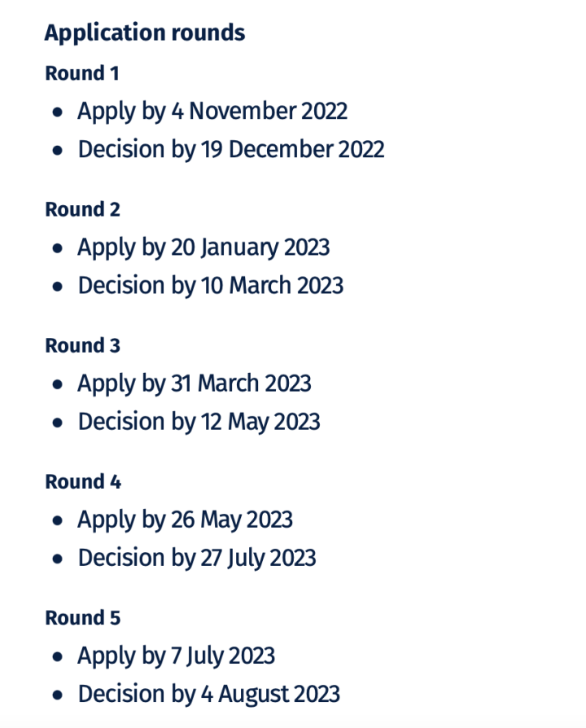The height and width of the screenshot is (728, 586).
Task: Click the "Round 5" subheading
Action: pyautogui.click(x=82, y=618)
